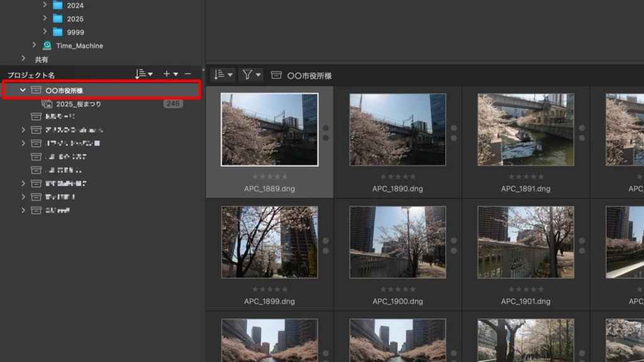The image size is (644, 362).
Task: Set star rating under APC_1889.dng
Action: tap(270, 177)
